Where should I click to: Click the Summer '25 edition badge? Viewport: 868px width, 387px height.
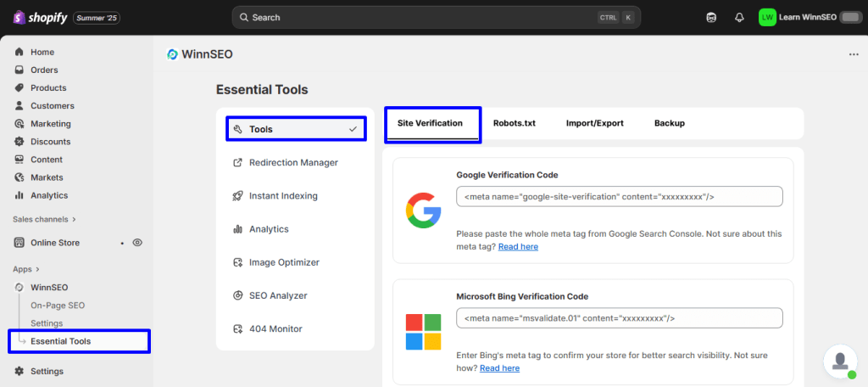pyautogui.click(x=97, y=18)
